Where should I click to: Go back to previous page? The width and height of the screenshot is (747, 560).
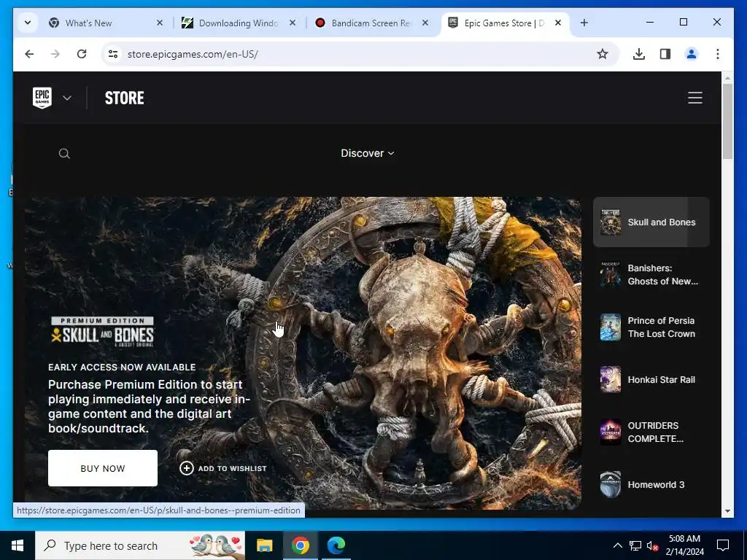[x=29, y=54]
